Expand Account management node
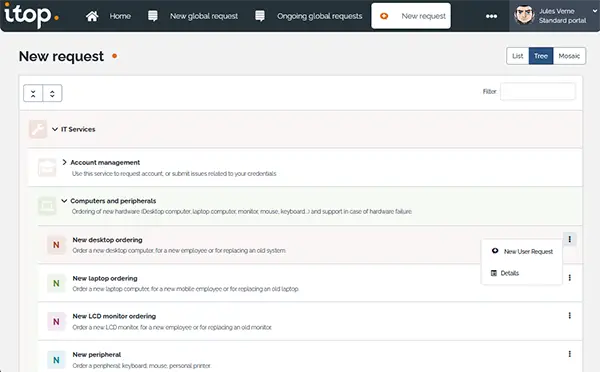 [64, 162]
